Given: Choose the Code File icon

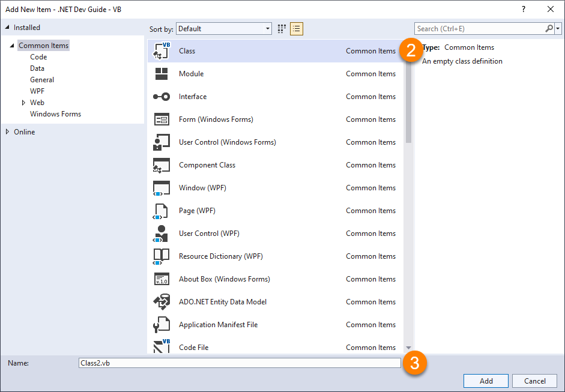Looking at the screenshot, I should (162, 345).
